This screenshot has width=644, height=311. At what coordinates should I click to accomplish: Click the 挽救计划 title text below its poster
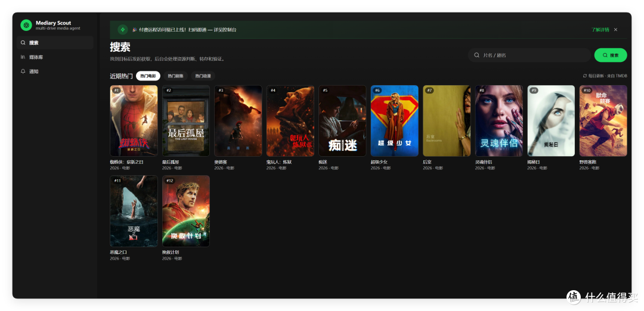171,253
